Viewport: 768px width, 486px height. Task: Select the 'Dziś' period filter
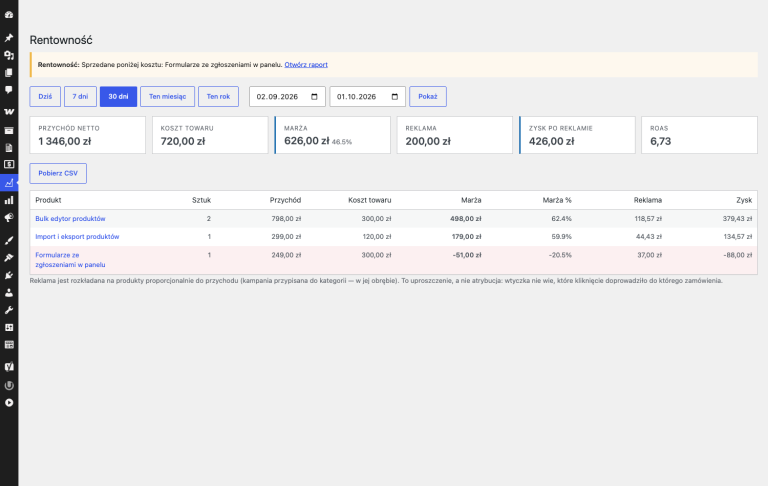(x=45, y=97)
